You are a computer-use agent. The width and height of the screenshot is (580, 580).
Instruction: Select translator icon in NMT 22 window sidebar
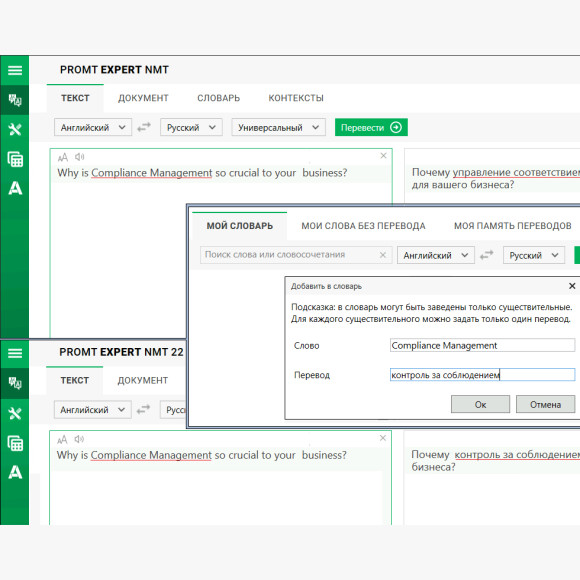(15, 383)
